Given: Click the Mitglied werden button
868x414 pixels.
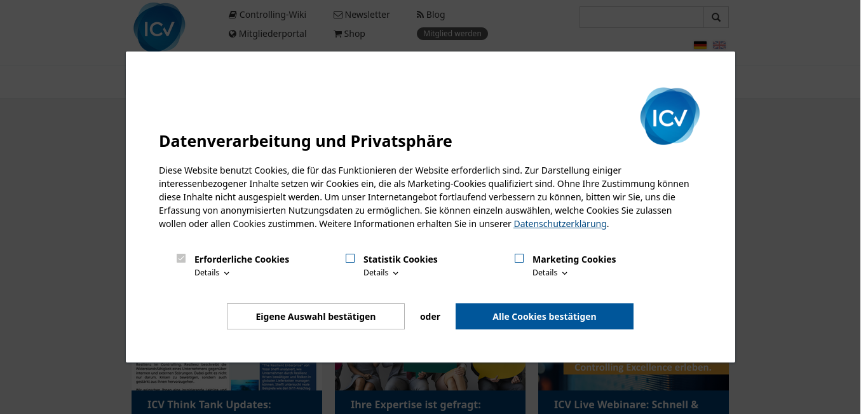Looking at the screenshot, I should pyautogui.click(x=452, y=34).
